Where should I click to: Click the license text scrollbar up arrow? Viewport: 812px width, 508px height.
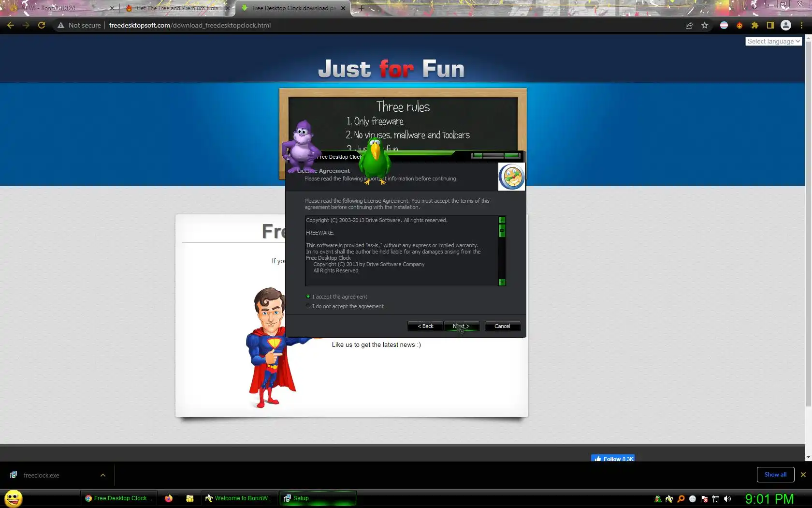pyautogui.click(x=502, y=220)
